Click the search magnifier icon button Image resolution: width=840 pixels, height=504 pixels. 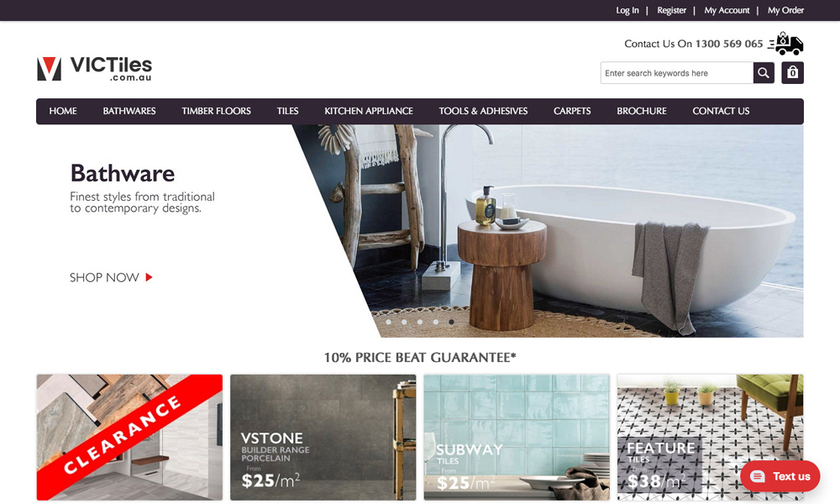point(764,73)
